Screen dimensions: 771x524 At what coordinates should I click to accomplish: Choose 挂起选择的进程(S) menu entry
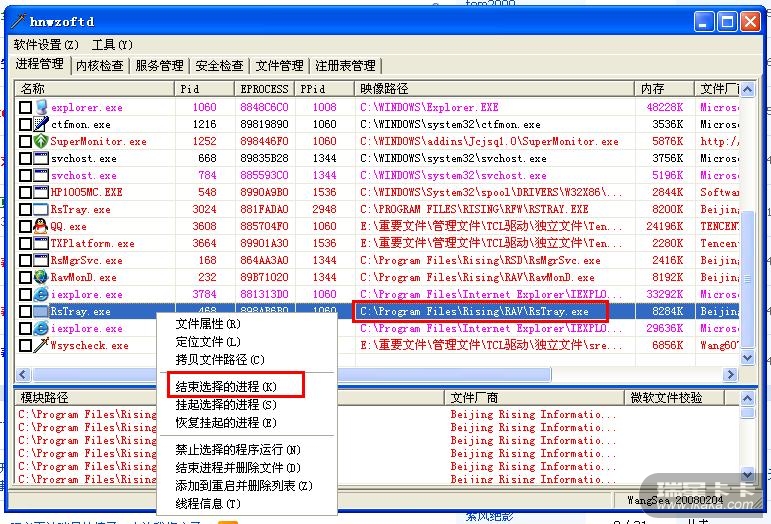pyautogui.click(x=247, y=405)
